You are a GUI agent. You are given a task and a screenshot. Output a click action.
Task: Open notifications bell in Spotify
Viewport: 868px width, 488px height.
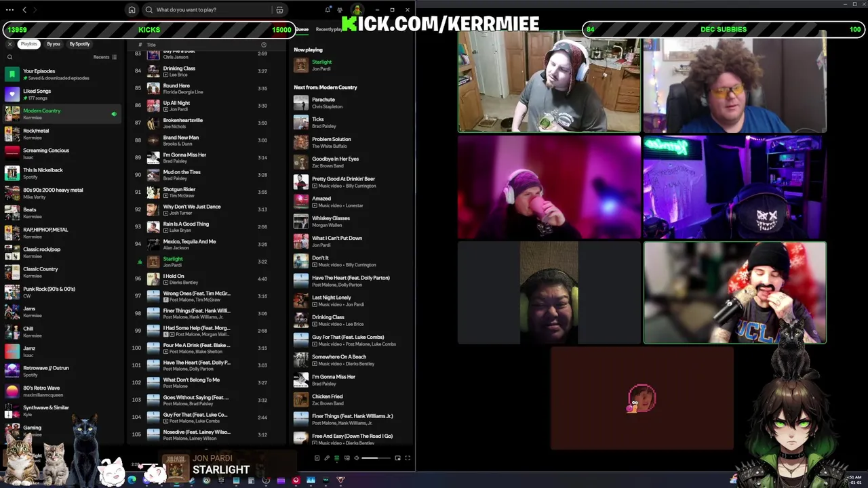328,10
